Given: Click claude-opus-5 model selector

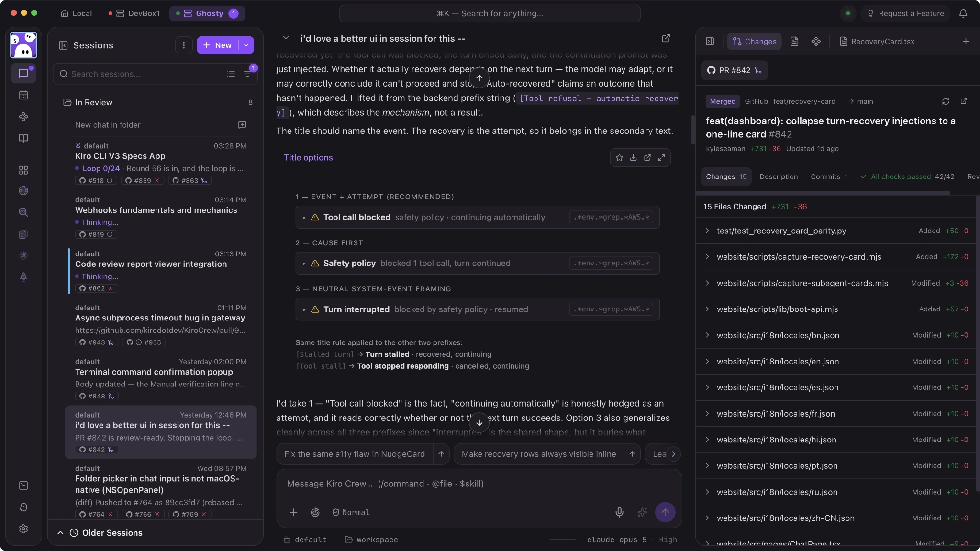Looking at the screenshot, I should coord(616,540).
